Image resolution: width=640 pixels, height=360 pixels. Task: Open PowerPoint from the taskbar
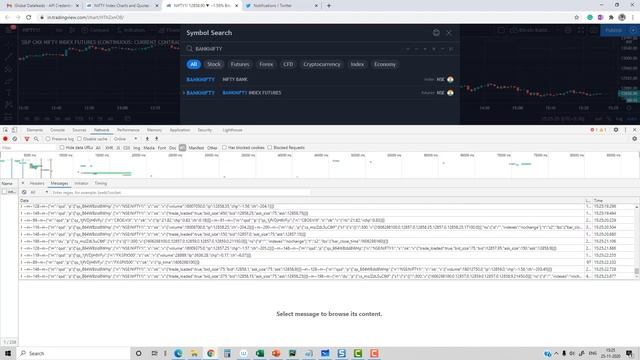pos(276,353)
